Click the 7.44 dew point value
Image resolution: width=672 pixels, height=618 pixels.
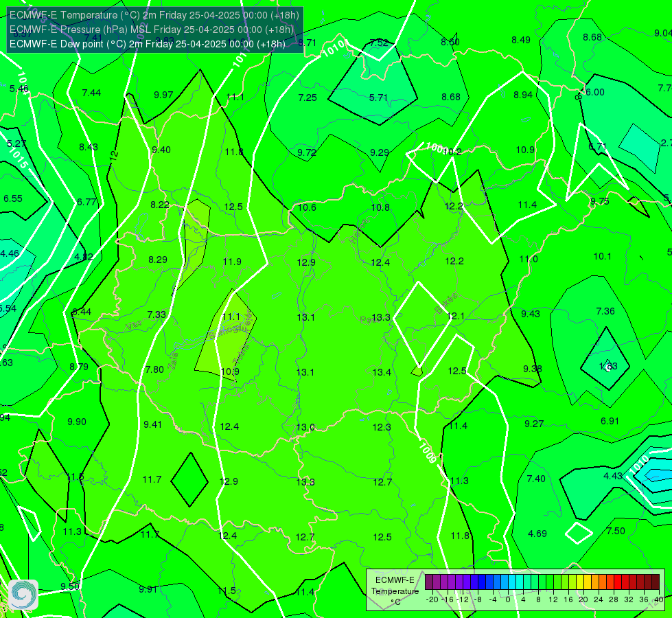pos(91,93)
